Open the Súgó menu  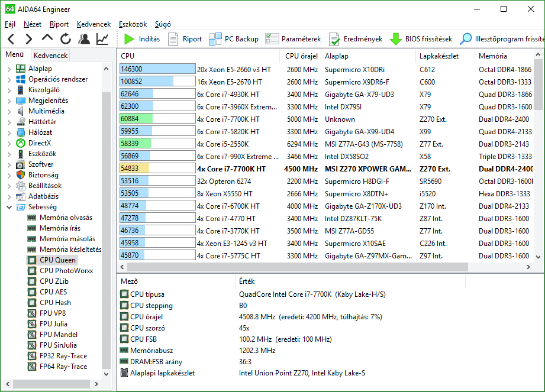(x=163, y=24)
